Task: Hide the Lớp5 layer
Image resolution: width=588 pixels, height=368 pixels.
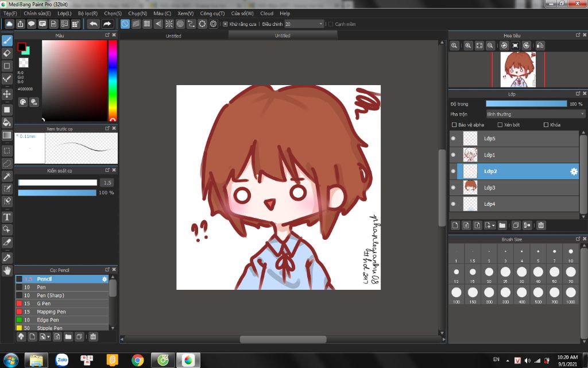Action: 454,139
